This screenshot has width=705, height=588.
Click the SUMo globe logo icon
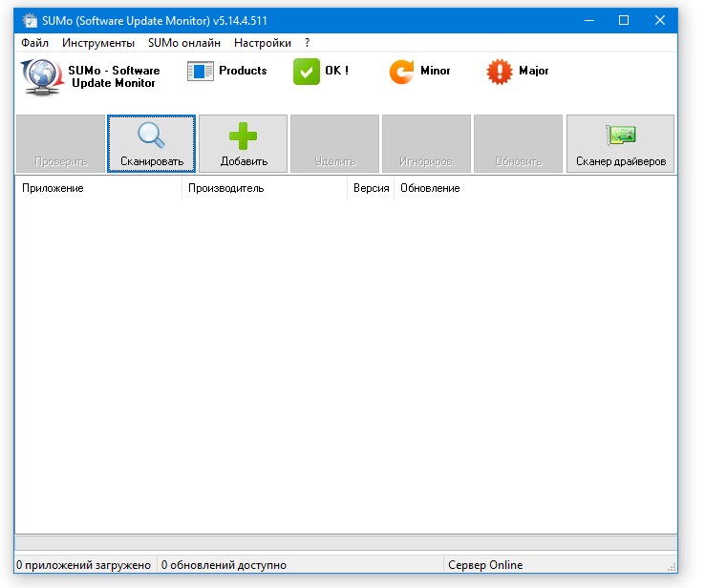(41, 76)
